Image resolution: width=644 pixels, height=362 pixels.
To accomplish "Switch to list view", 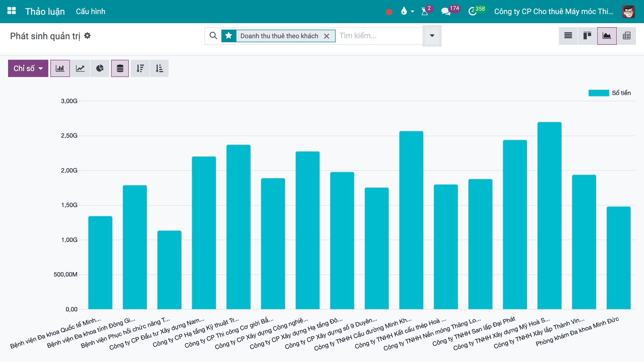I will coord(568,36).
